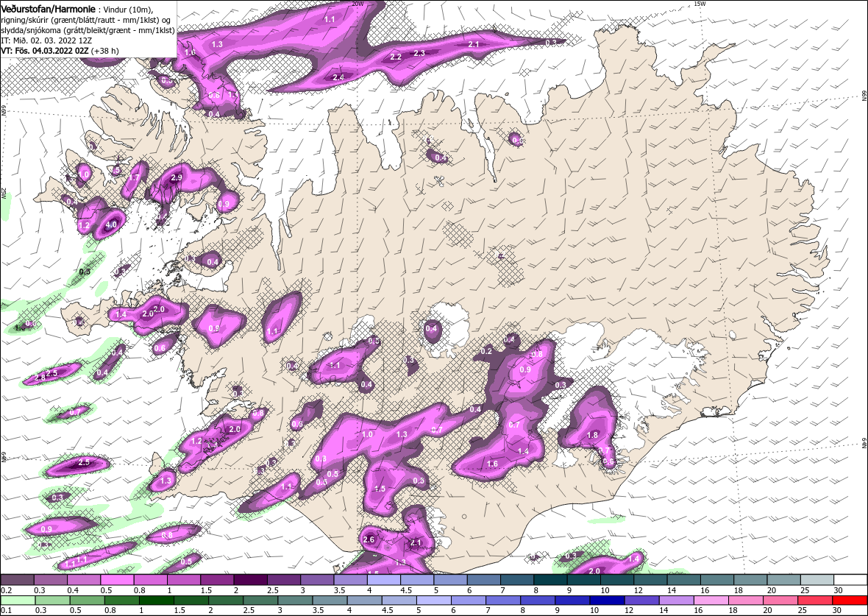Click the white last swatch in upper legend

click(x=850, y=579)
